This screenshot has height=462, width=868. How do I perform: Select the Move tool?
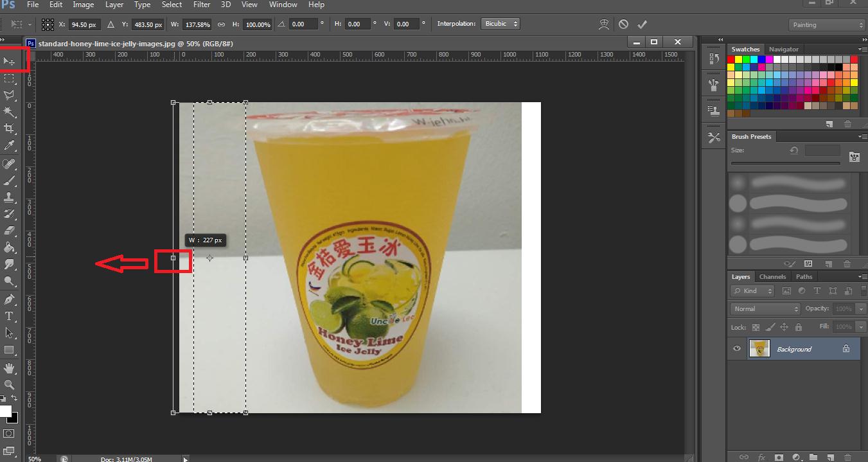10,62
